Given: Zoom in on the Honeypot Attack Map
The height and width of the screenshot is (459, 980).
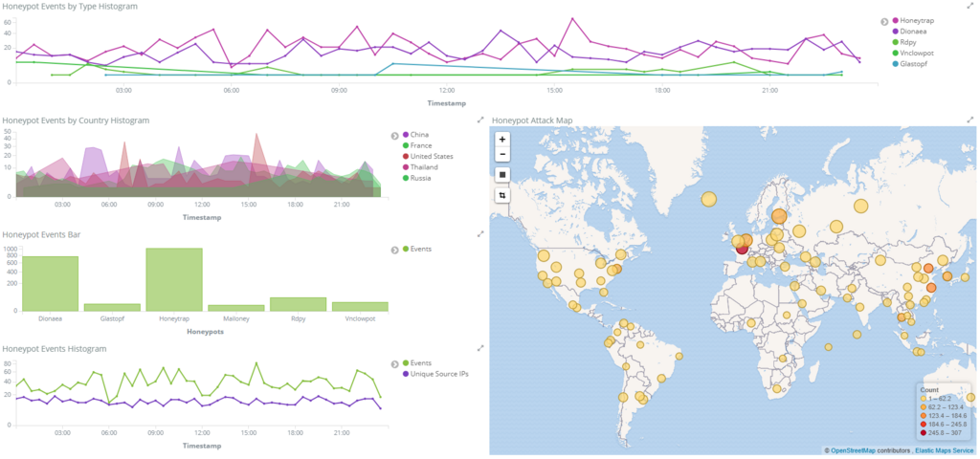Looking at the screenshot, I should [502, 140].
